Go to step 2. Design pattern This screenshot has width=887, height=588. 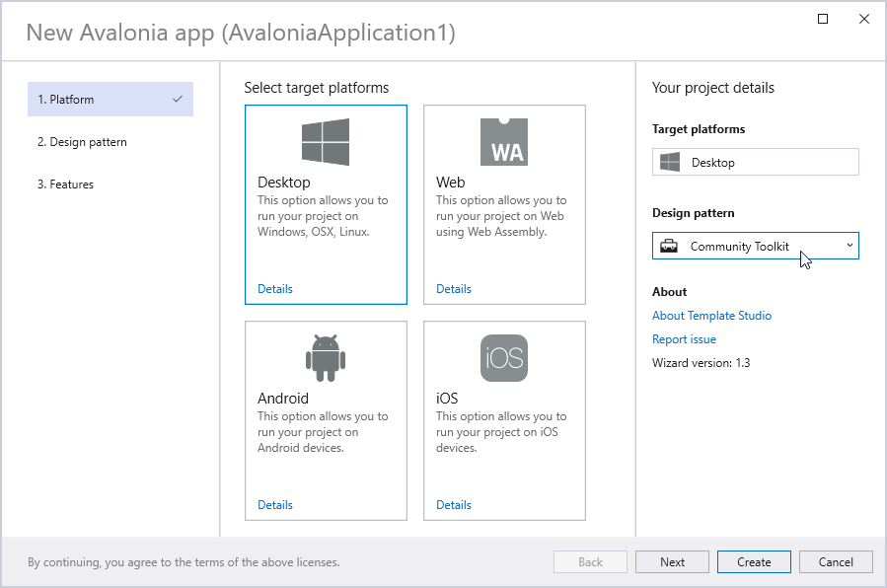pos(82,142)
